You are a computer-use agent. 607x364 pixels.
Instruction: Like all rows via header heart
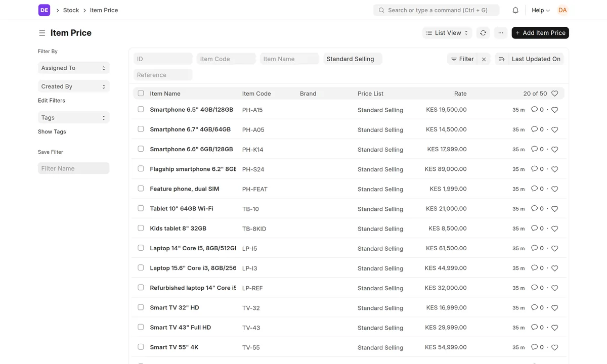tap(554, 94)
